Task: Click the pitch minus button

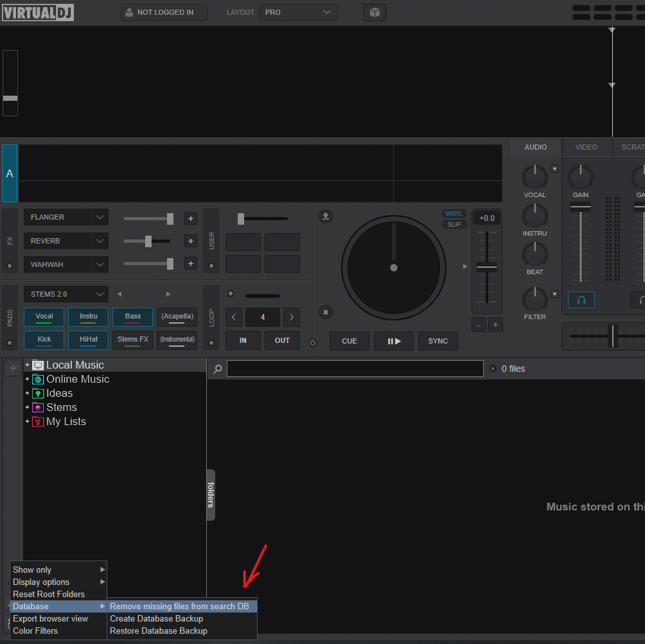Action: tap(479, 325)
